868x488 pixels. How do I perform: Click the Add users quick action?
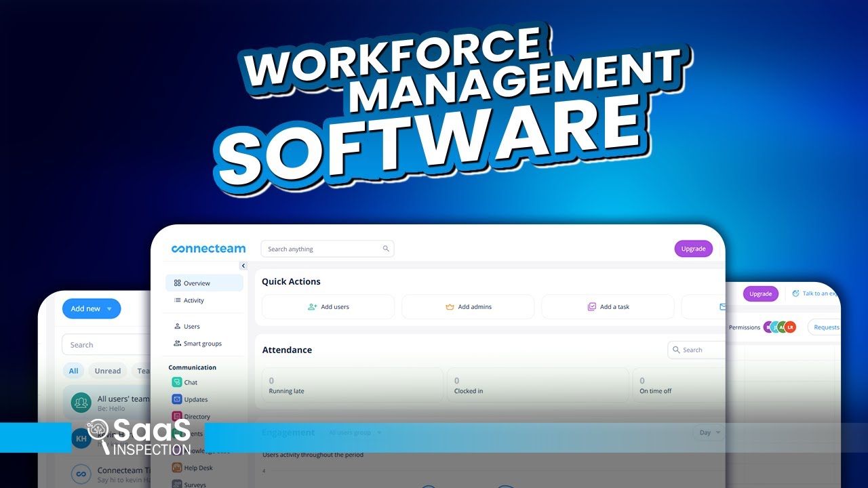click(328, 307)
